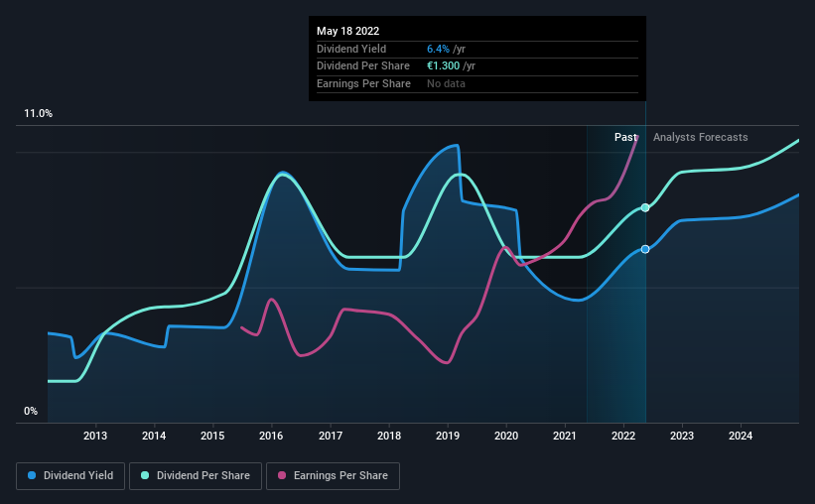Click the 2021 x-axis label

(x=565, y=436)
